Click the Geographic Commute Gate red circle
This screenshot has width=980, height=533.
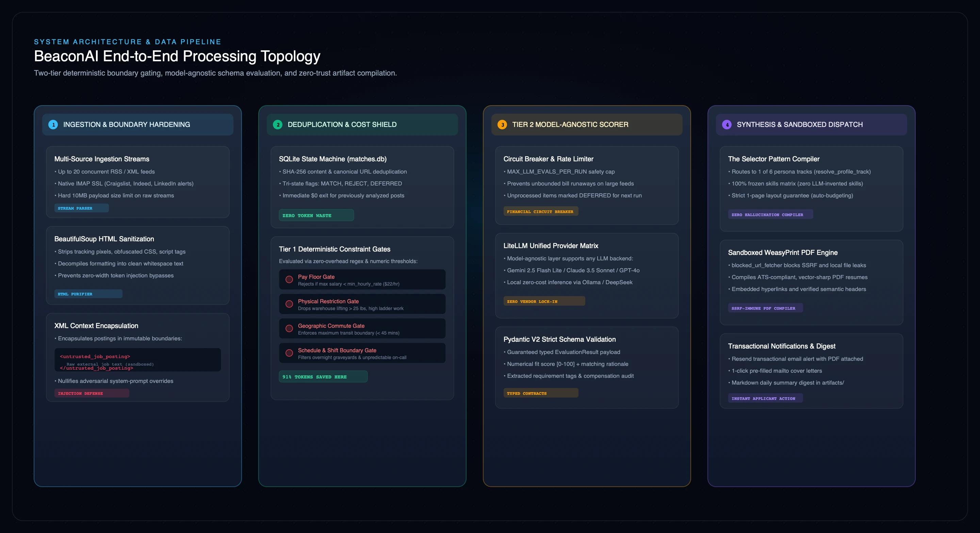tap(289, 329)
